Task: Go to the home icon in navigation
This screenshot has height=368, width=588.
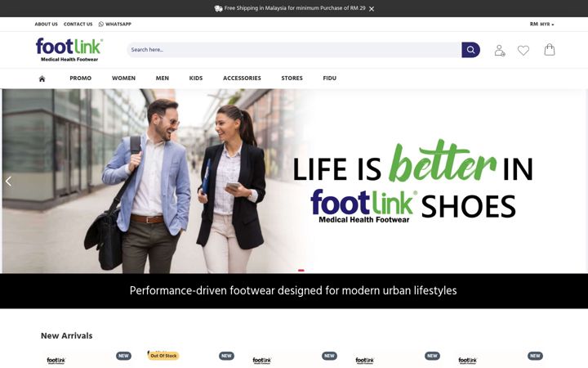Action: 42,79
